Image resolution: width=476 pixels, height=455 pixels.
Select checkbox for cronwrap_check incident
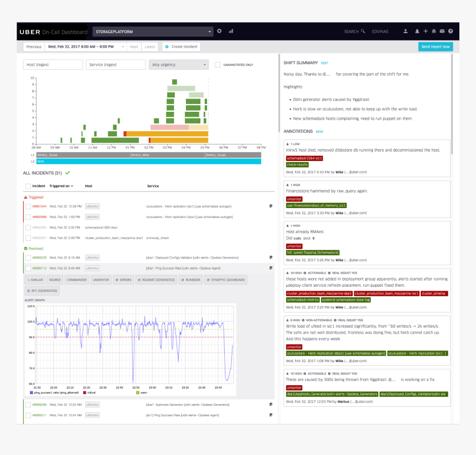pyautogui.click(x=28, y=238)
